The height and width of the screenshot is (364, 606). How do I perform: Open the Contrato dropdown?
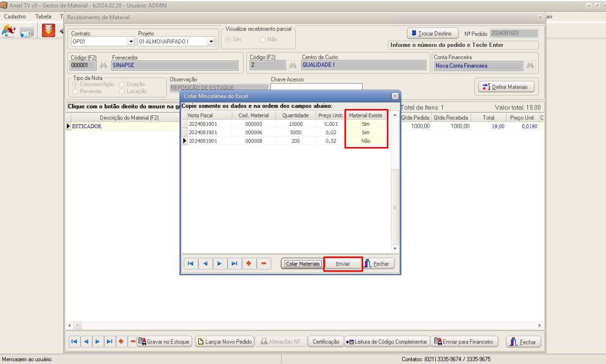click(x=131, y=42)
